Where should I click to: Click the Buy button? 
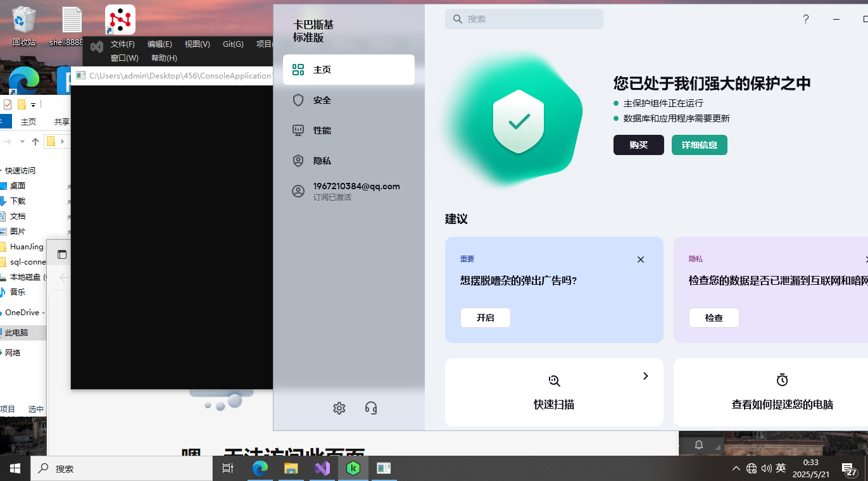point(638,145)
